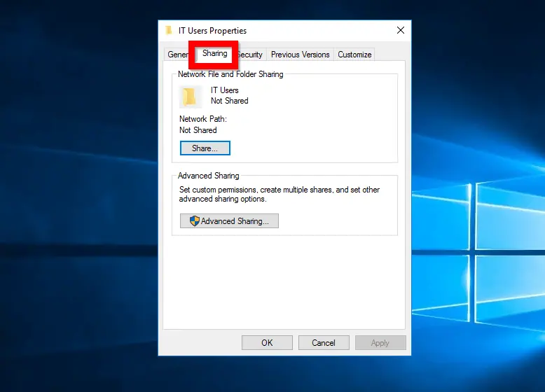This screenshot has height=392, width=545.
Task: Open the General tab
Action: 177,55
